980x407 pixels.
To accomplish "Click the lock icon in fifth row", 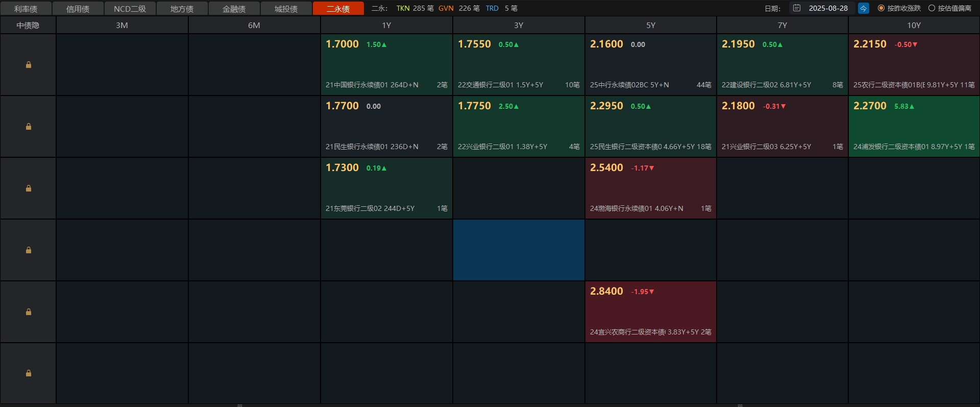I will [29, 312].
